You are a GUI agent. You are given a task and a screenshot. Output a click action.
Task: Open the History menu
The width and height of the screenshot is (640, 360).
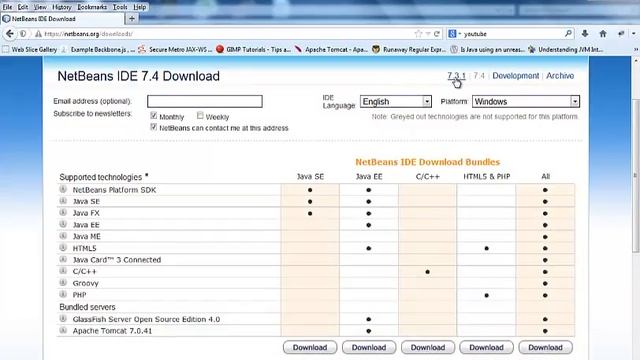[62, 7]
